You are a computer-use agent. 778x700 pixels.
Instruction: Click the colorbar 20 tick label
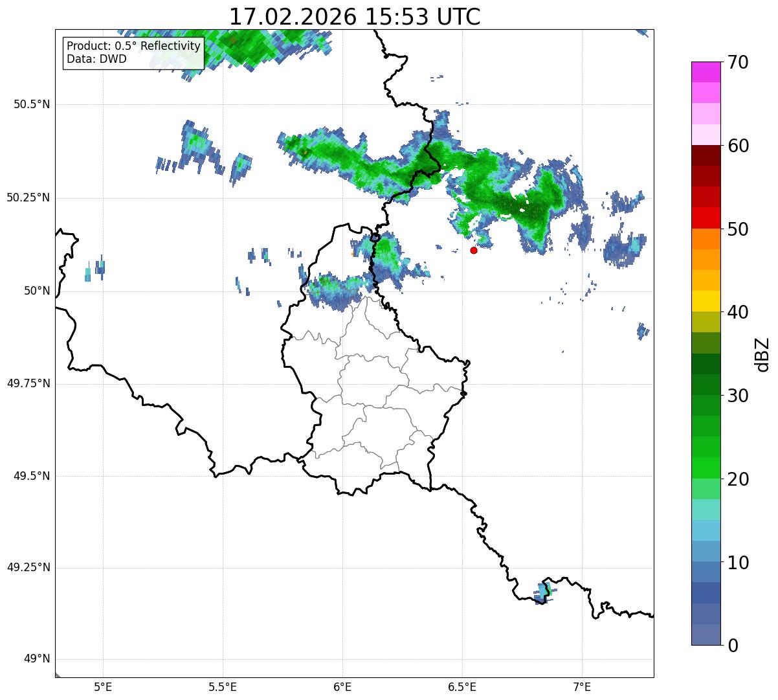738,479
